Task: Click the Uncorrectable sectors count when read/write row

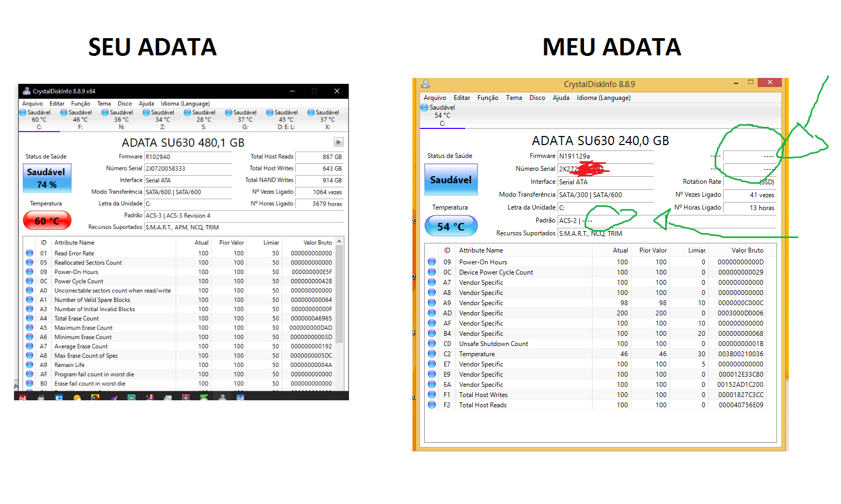Action: pos(179,290)
